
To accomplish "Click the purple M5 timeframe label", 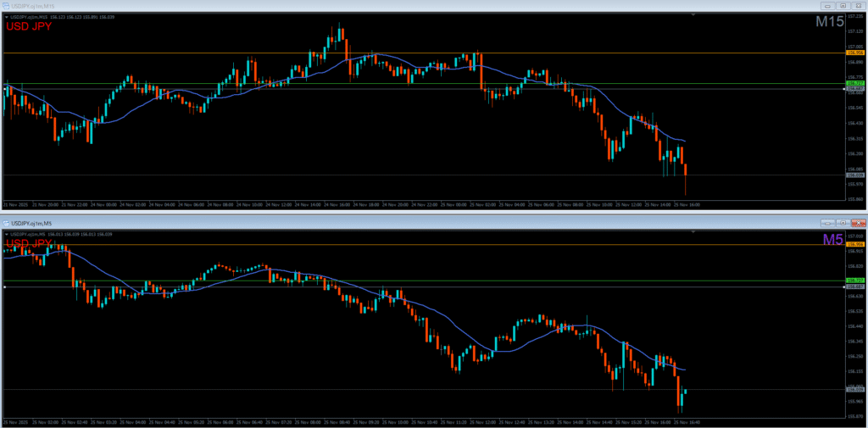I will coord(832,241).
